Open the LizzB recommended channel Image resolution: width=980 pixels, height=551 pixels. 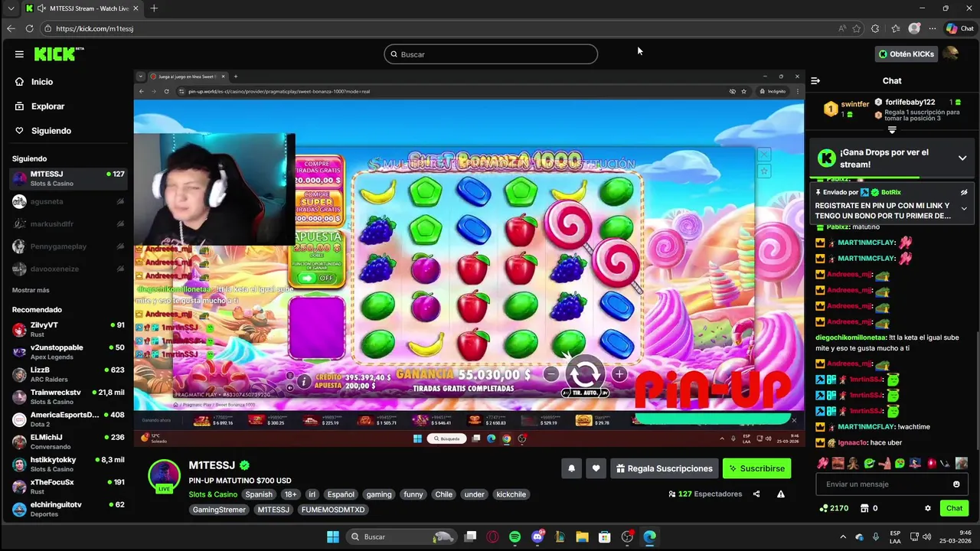coord(67,375)
